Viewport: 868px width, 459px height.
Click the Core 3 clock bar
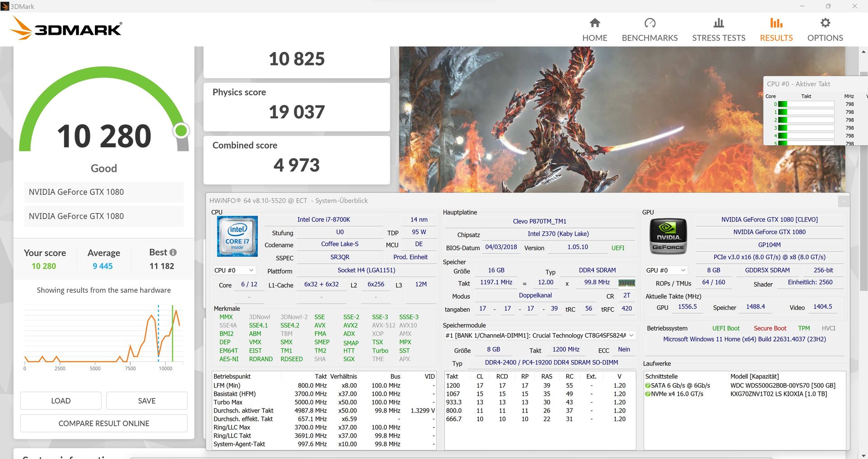[x=806, y=128]
